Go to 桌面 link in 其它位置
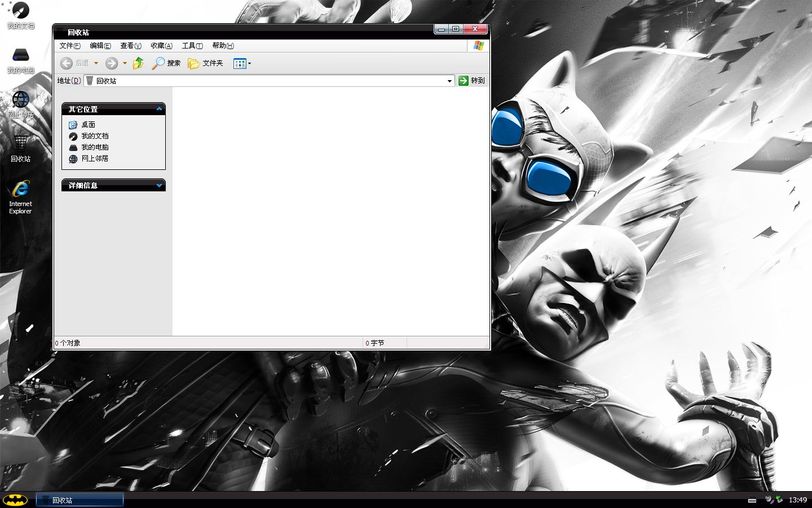Screen dimensions: 812x508 pyautogui.click(x=89, y=125)
